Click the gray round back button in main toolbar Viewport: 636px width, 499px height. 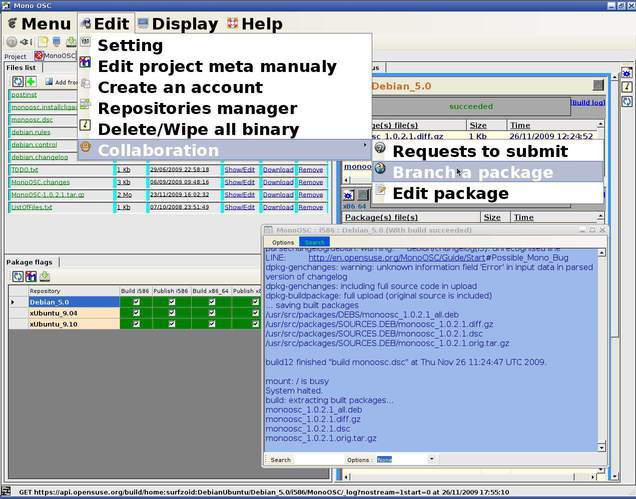point(12,41)
